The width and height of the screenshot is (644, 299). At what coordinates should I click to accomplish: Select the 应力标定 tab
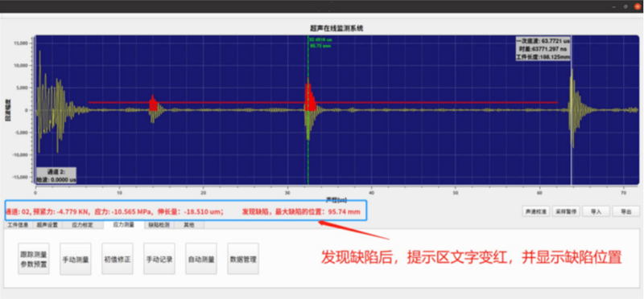point(83,225)
